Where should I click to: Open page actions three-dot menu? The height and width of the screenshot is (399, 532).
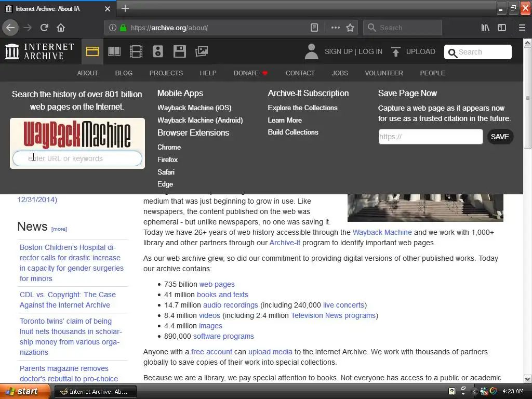pyautogui.click(x=335, y=28)
